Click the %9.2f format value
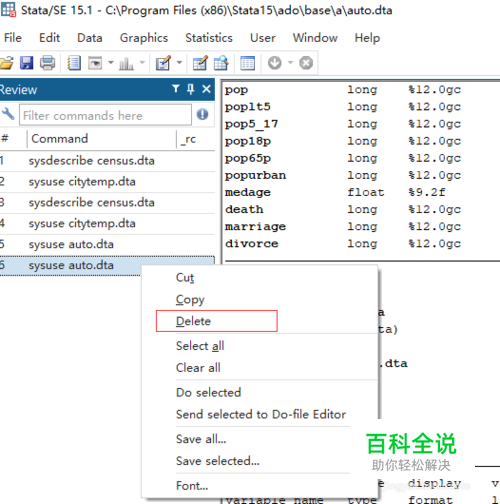Image resolution: width=500 pixels, height=504 pixels. click(x=427, y=192)
